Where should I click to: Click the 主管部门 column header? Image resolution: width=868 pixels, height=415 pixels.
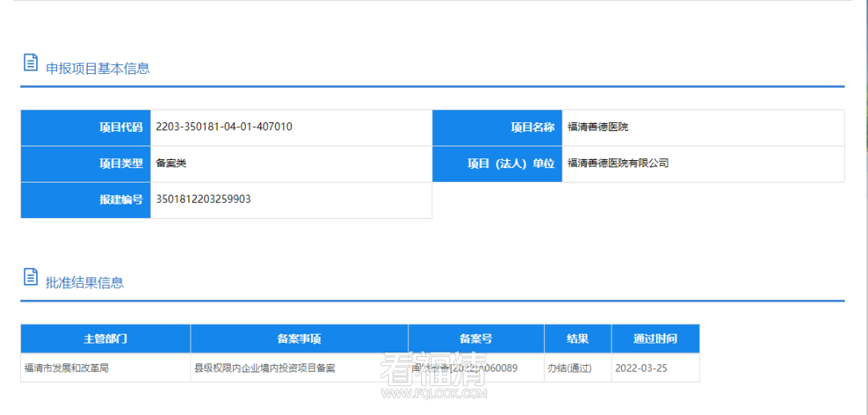click(x=105, y=339)
